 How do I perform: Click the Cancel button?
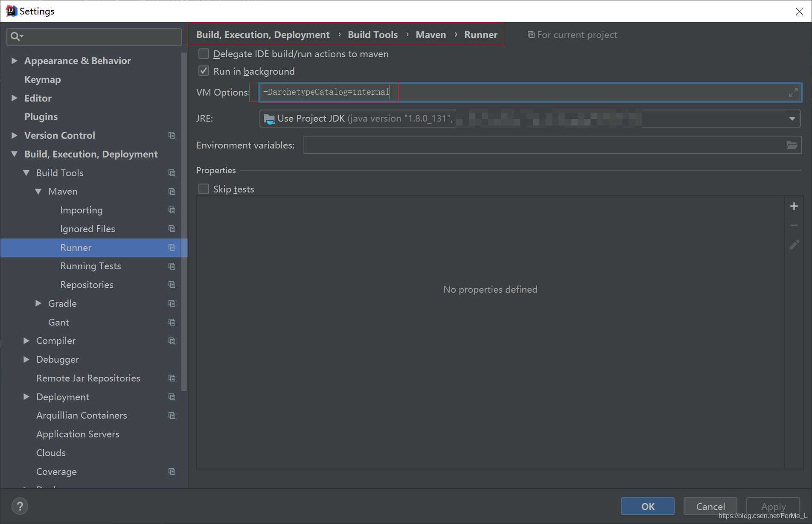710,507
